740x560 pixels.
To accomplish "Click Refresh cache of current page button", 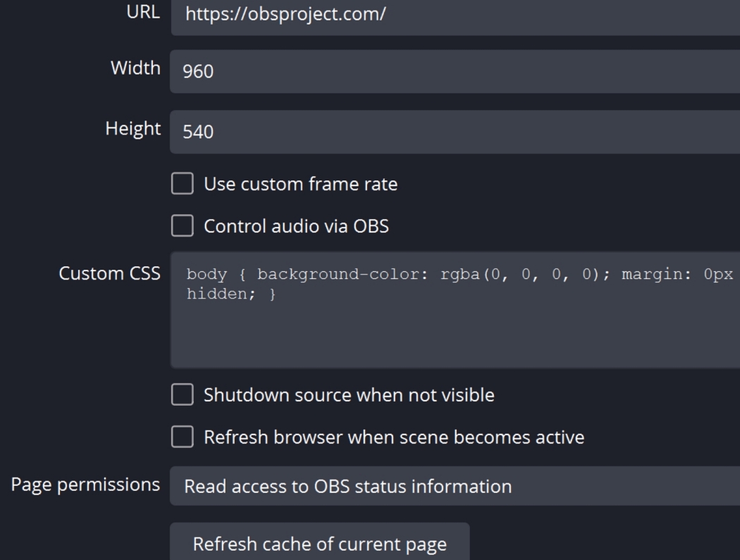I will pyautogui.click(x=319, y=542).
